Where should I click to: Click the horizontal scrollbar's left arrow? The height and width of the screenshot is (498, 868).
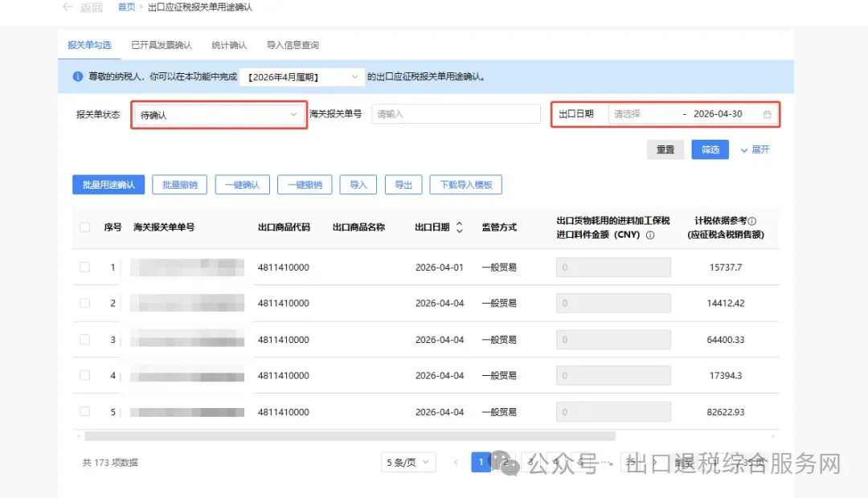[79, 436]
